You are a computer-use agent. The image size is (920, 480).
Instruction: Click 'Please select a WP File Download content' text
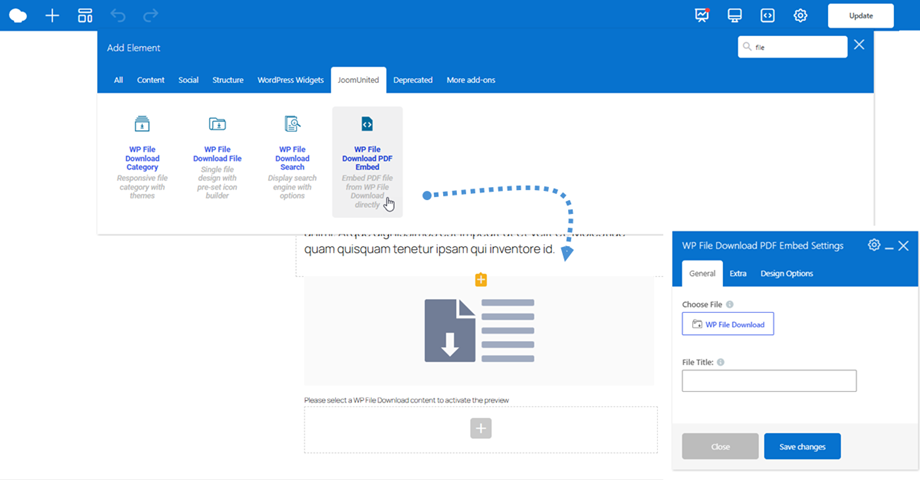point(407,400)
